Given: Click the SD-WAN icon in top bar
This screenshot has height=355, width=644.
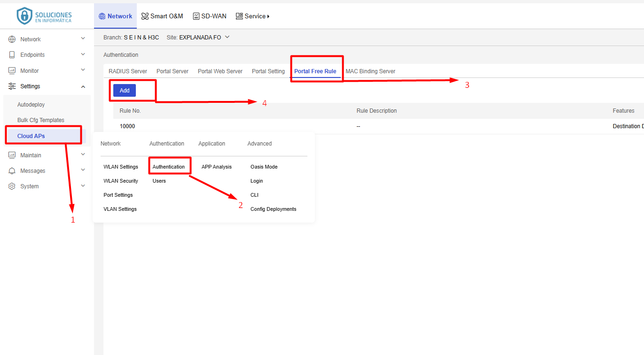Looking at the screenshot, I should pos(196,16).
